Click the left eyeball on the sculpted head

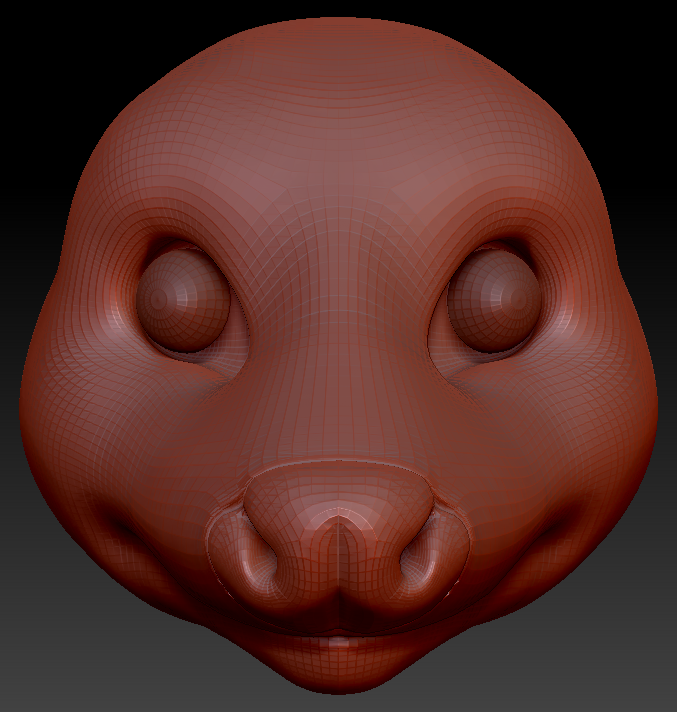coord(183,300)
